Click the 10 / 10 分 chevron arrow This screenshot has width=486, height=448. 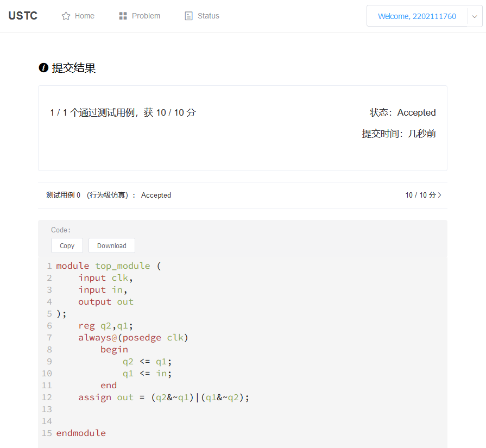(439, 195)
